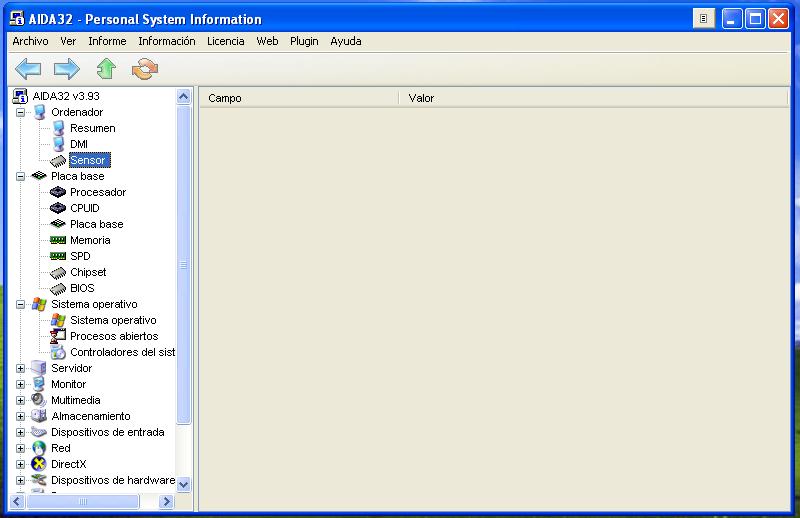This screenshot has width=800, height=518.
Task: Expand the Almacenamiento tree node
Action: [x=20, y=416]
